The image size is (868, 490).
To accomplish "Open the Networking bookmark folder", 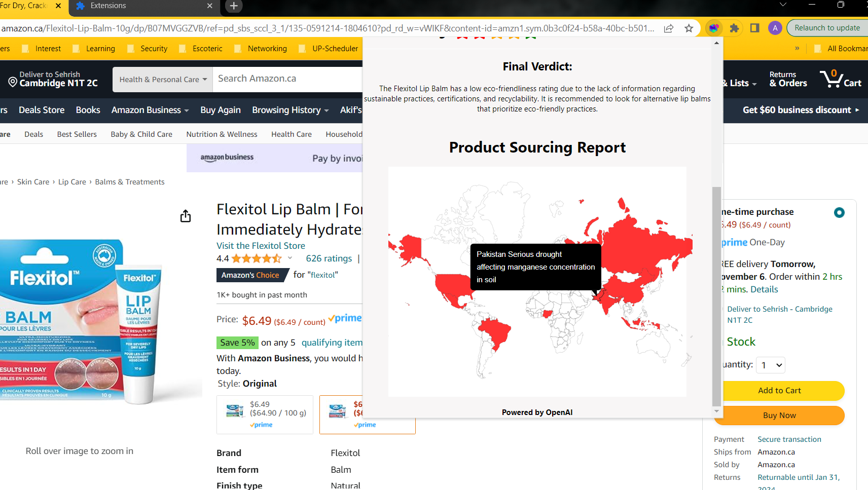I will pyautogui.click(x=261, y=49).
